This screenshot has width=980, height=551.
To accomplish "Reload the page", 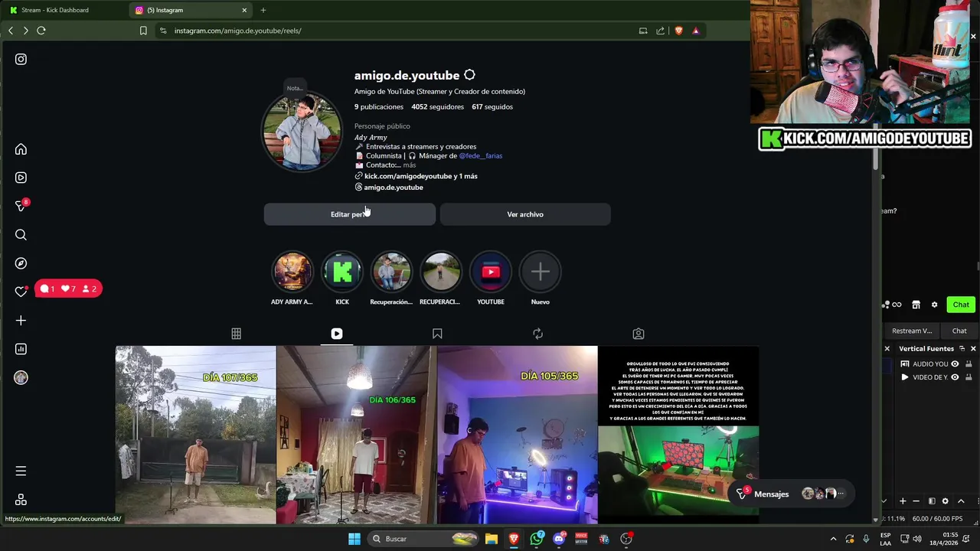I will [x=41, y=31].
